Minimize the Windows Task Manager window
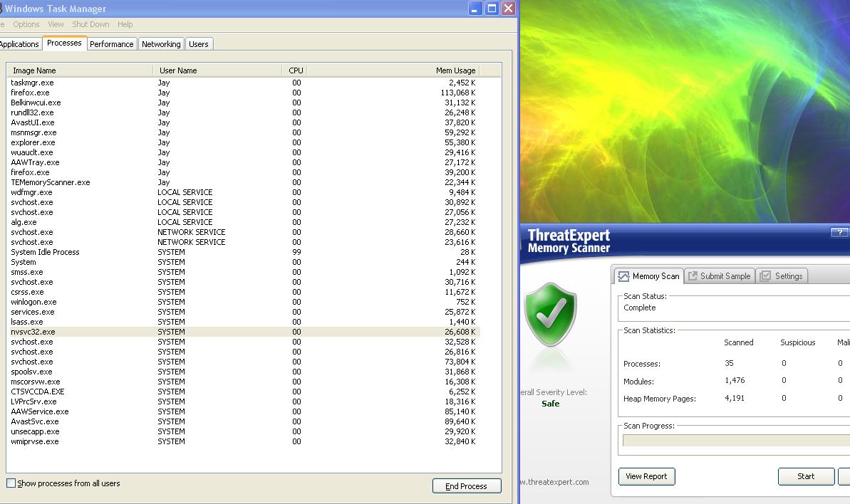The image size is (850, 504). pos(475,9)
